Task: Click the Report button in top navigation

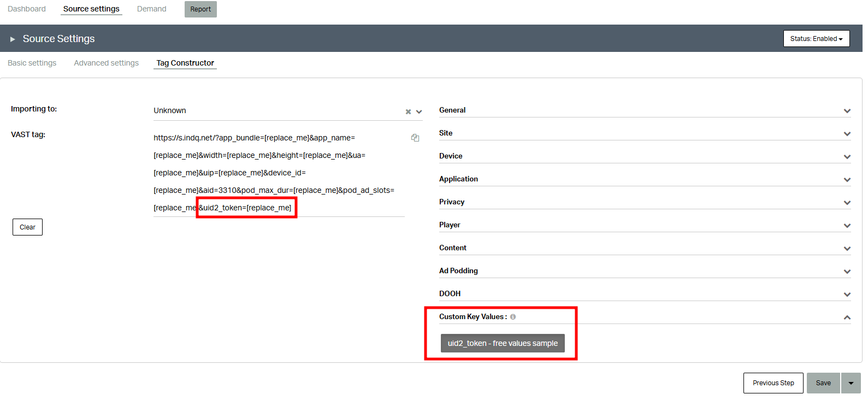Action: [200, 9]
